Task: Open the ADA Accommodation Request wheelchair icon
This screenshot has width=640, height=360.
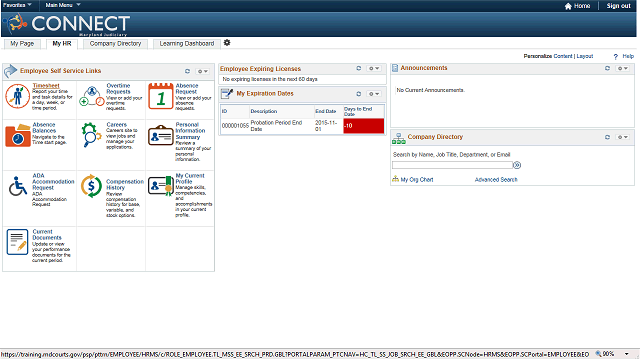Action: point(18,186)
